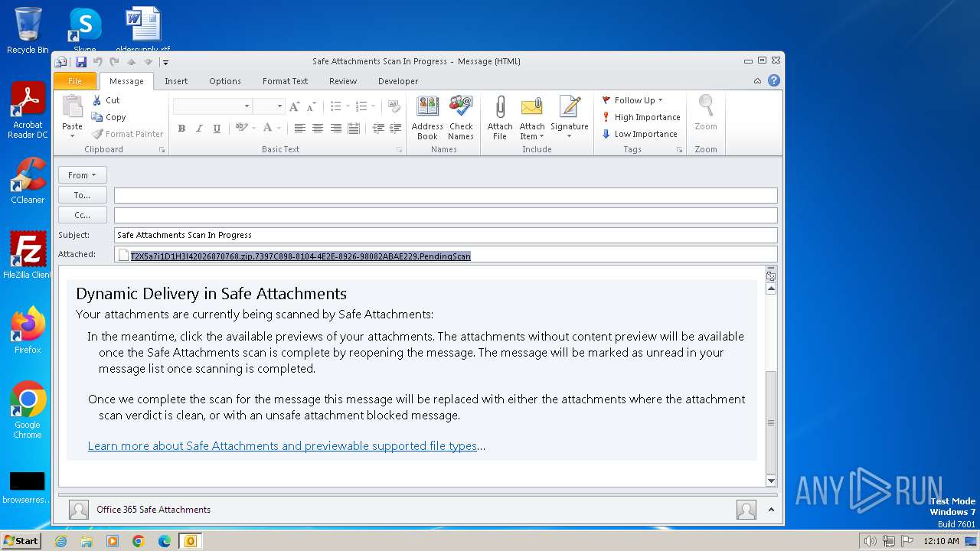Expand the Paste options arrow
The height and width of the screenshot is (551, 980).
72,135
